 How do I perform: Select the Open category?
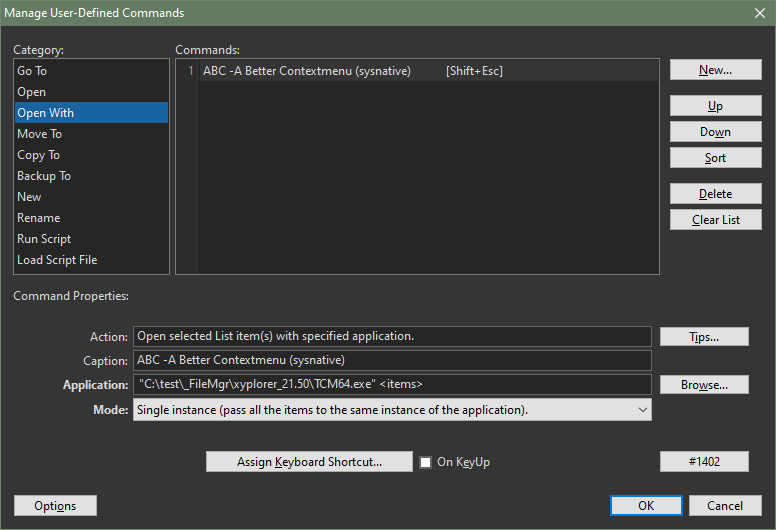pyautogui.click(x=91, y=92)
